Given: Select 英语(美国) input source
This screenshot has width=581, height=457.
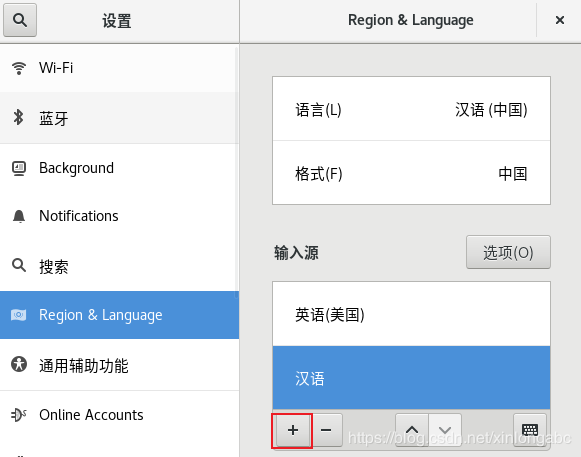Looking at the screenshot, I should (x=411, y=314).
